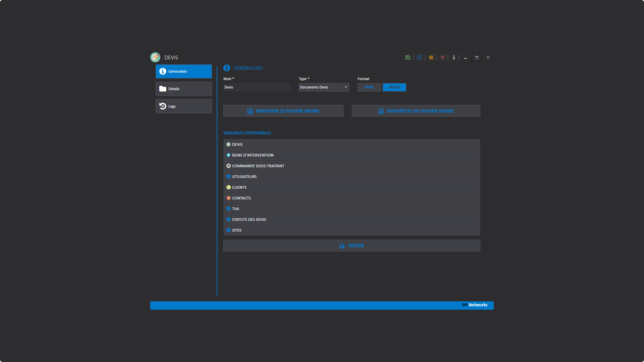This screenshot has height=362, width=644.
Task: Click the green save floppy disk icon
Action: pos(408,57)
